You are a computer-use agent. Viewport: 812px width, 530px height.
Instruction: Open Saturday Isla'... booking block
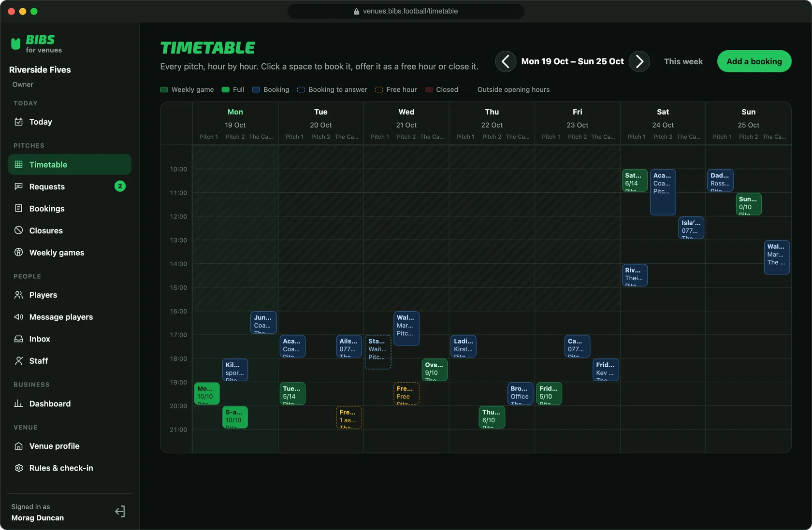[x=691, y=228]
